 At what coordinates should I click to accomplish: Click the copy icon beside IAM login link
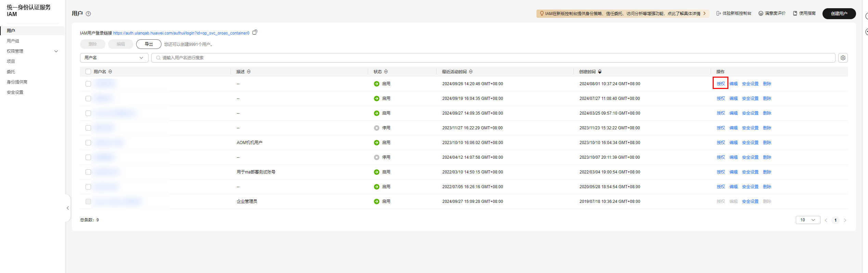click(255, 32)
